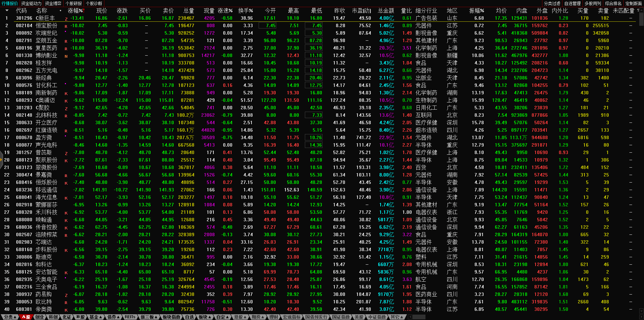Click the N marker beside 博纳影业

tap(66, 56)
